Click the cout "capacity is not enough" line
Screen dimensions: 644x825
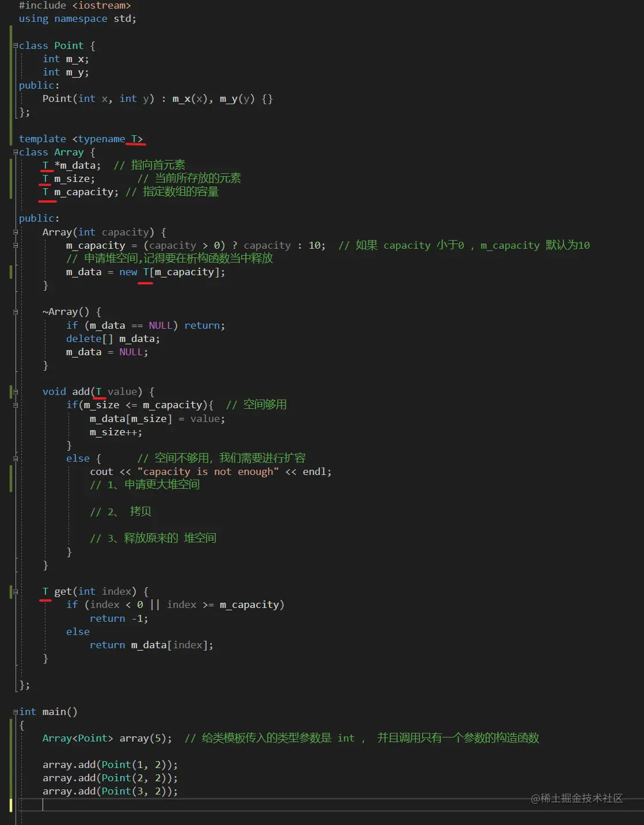(x=211, y=472)
